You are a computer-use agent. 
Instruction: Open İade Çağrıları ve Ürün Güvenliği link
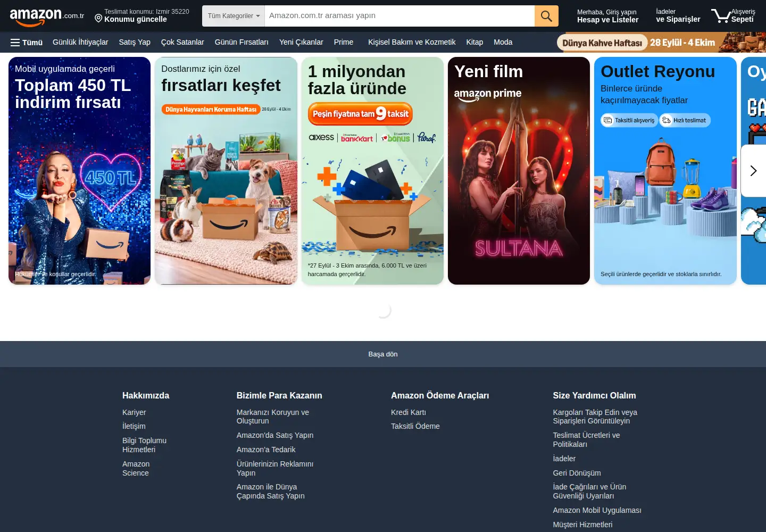coord(589,491)
